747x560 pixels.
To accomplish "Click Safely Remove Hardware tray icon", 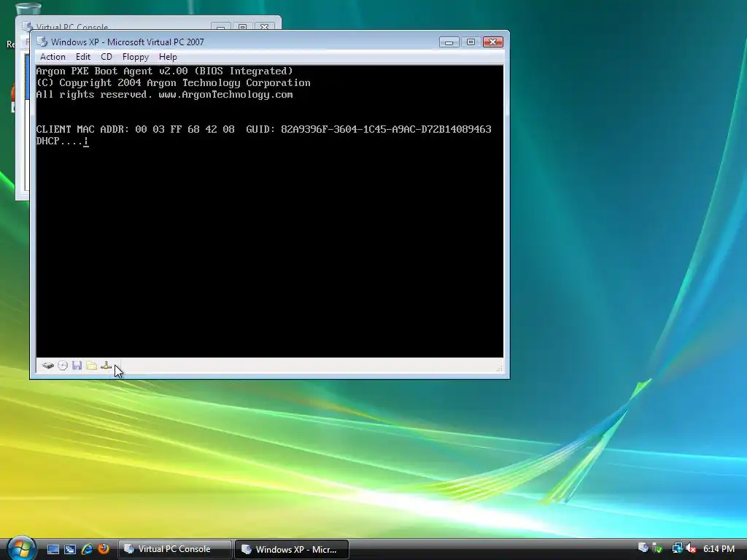I will coord(657,548).
